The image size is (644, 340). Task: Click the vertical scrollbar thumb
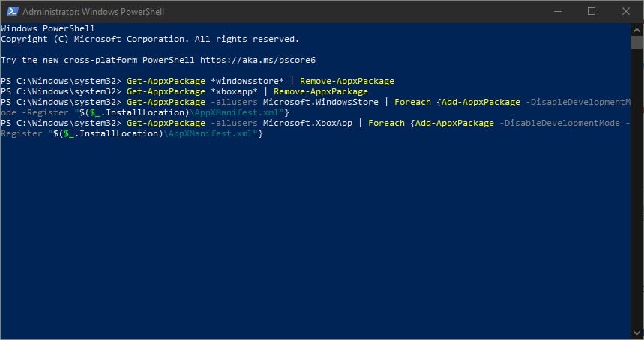tap(637, 42)
